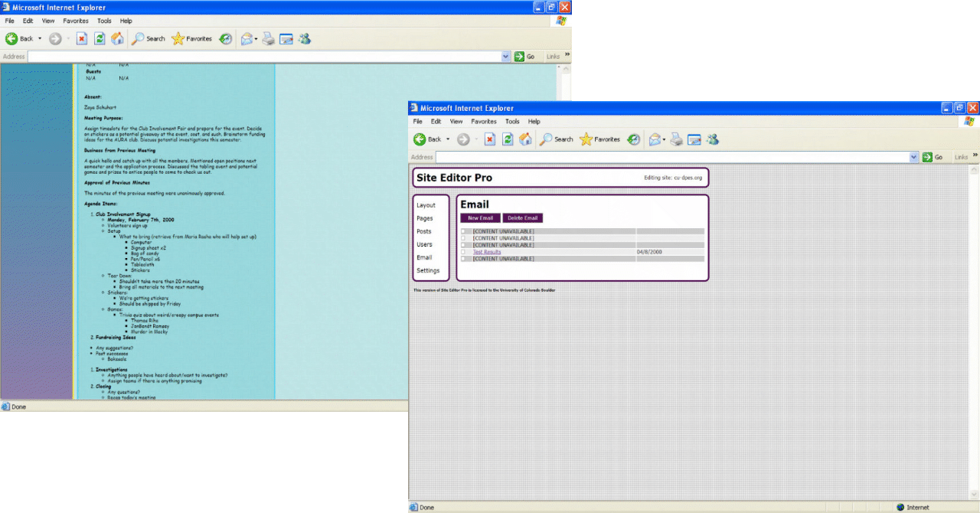Click Print icon in meeting minutes window
Screen dimensions: 980x513
(269, 38)
